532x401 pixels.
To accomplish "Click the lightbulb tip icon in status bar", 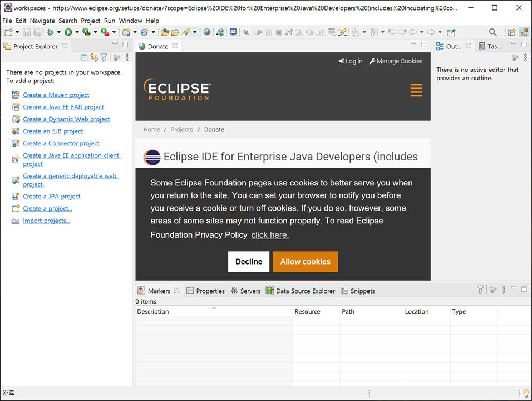I will 526,393.
